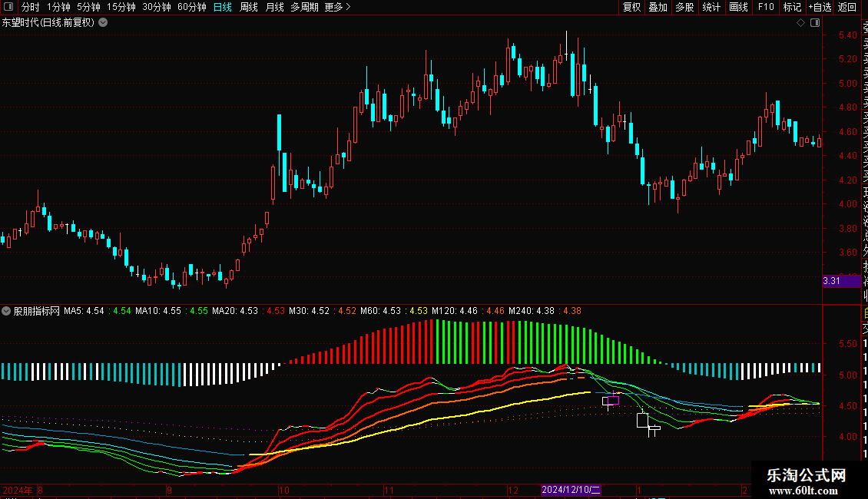Image resolution: width=868 pixels, height=499 pixels.
Task: Click the 股朋指标网 indicator name
Action: coord(37,311)
